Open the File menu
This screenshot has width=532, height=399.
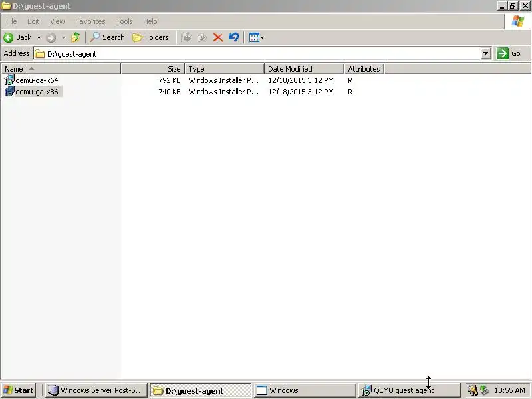point(11,21)
